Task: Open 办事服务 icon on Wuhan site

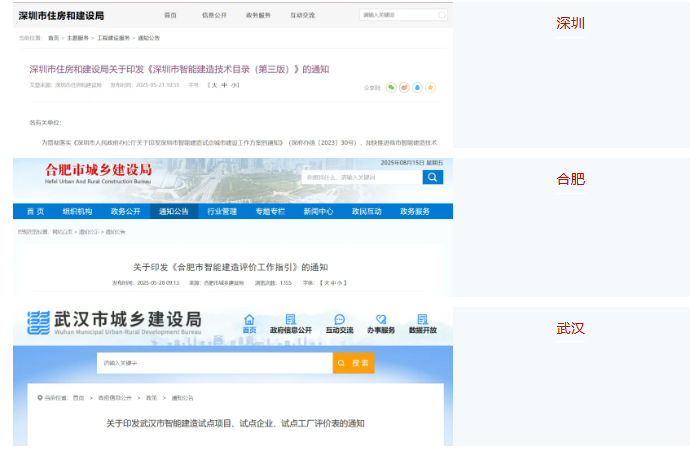Action: 380,323
